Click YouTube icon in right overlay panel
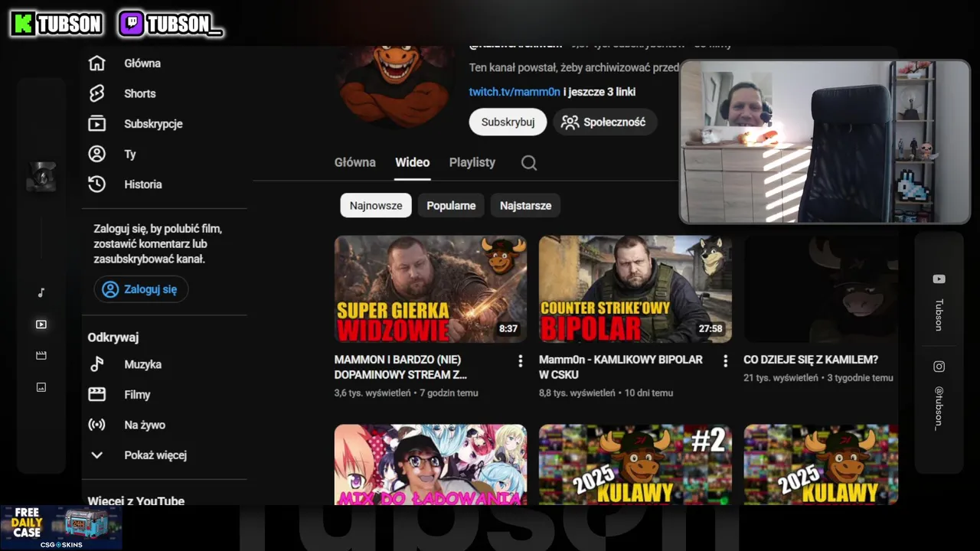The width and height of the screenshot is (980, 551). tap(939, 279)
